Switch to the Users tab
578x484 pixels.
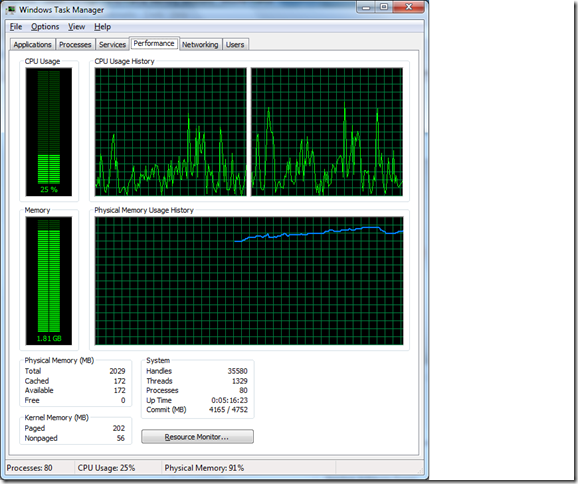[235, 45]
